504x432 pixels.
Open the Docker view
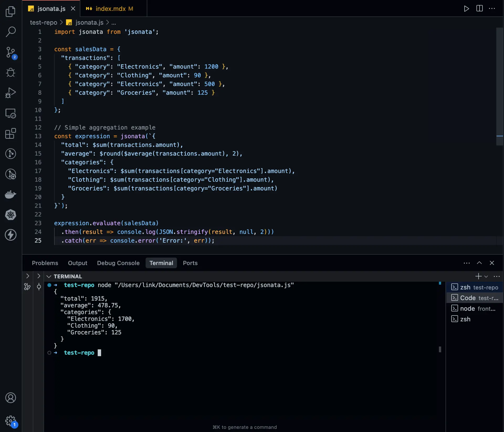pyautogui.click(x=10, y=194)
